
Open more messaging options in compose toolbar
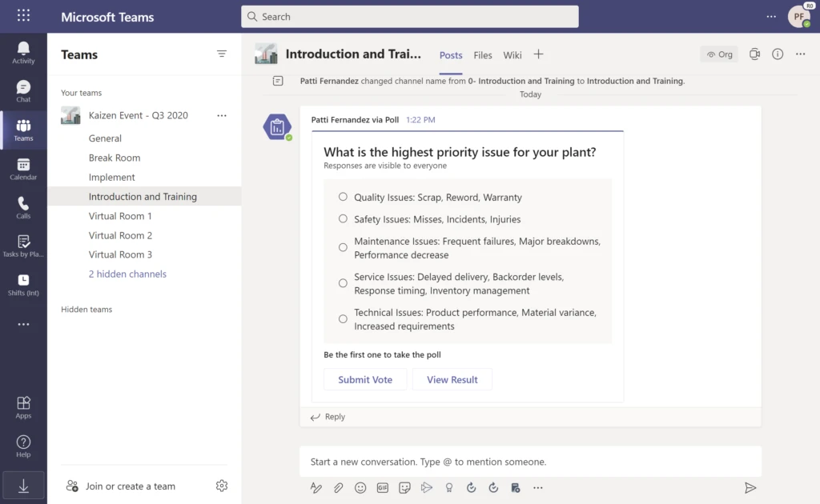(x=537, y=487)
